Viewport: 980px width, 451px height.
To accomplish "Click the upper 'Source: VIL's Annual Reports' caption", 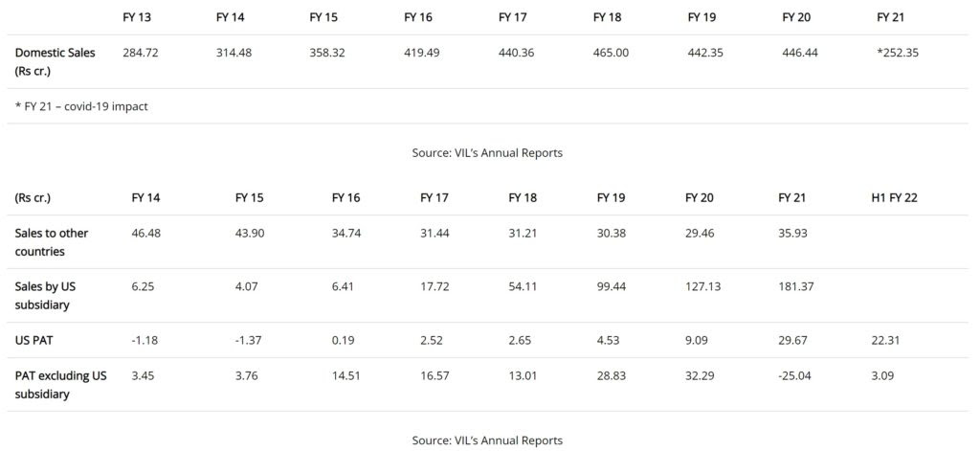I will pyautogui.click(x=487, y=153).
